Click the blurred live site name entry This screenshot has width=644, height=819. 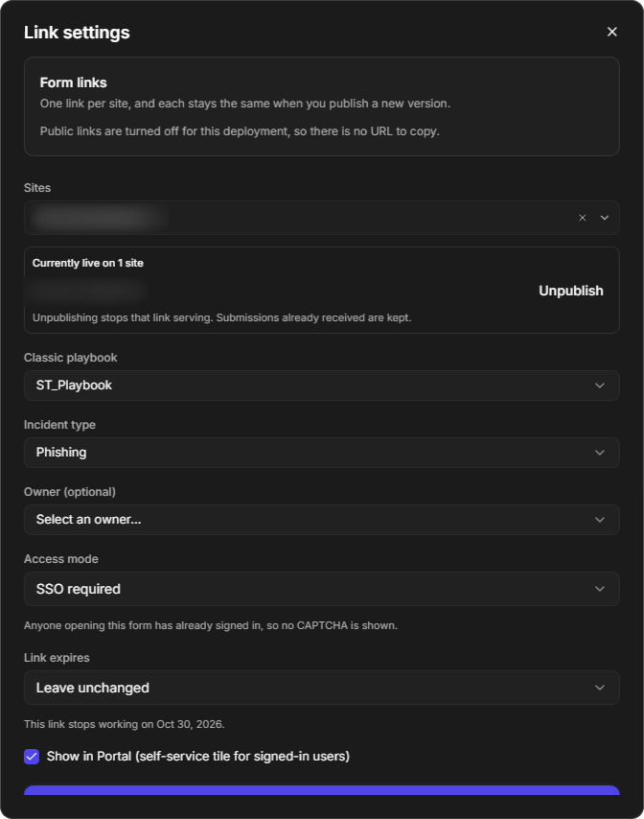pyautogui.click(x=86, y=291)
